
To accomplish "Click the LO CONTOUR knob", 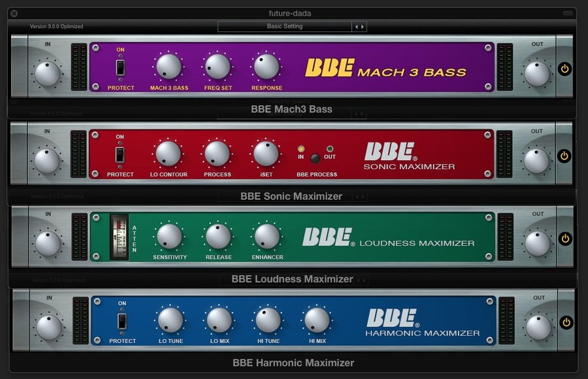I will (168, 154).
